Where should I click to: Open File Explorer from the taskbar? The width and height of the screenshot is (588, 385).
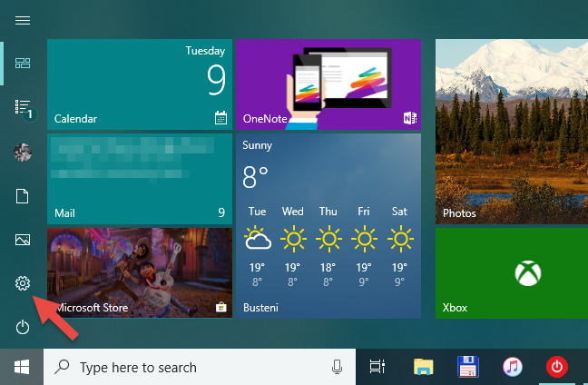coord(424,367)
